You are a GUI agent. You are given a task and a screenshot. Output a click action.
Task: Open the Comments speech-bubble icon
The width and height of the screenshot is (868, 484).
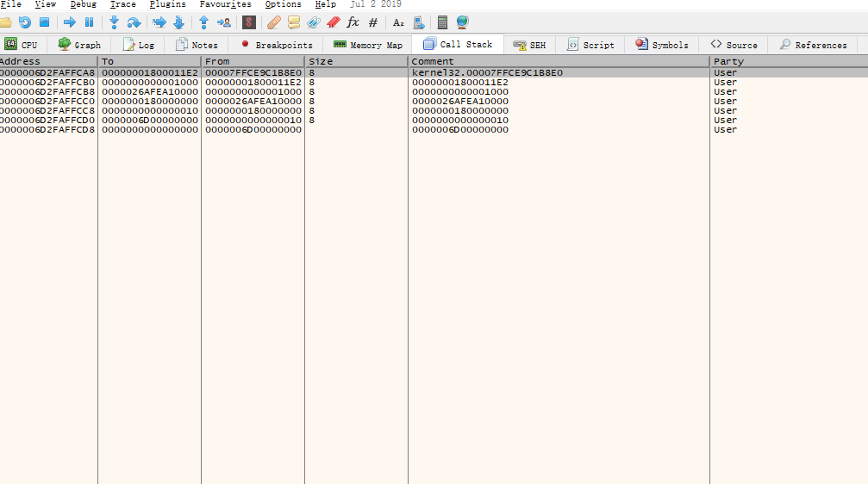[x=293, y=22]
